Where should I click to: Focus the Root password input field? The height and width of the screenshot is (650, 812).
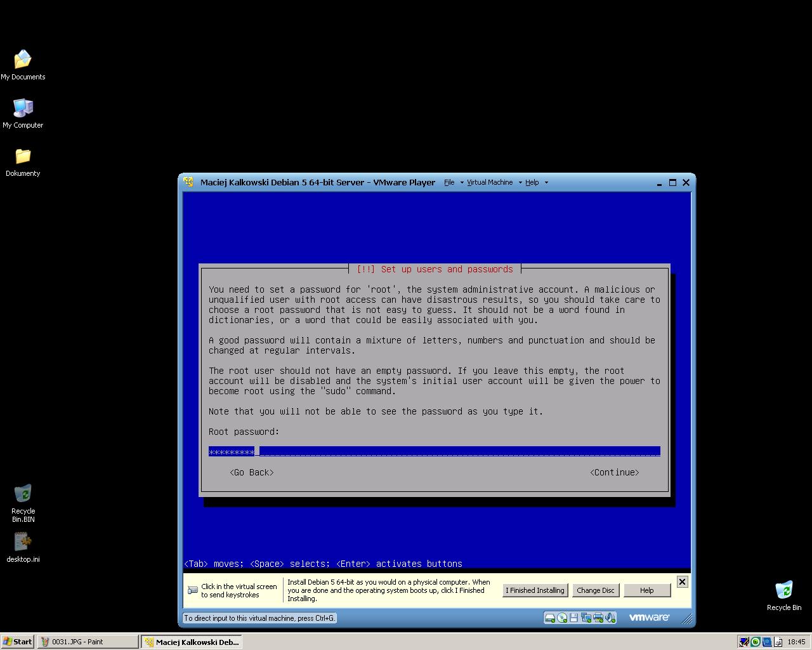[435, 452]
